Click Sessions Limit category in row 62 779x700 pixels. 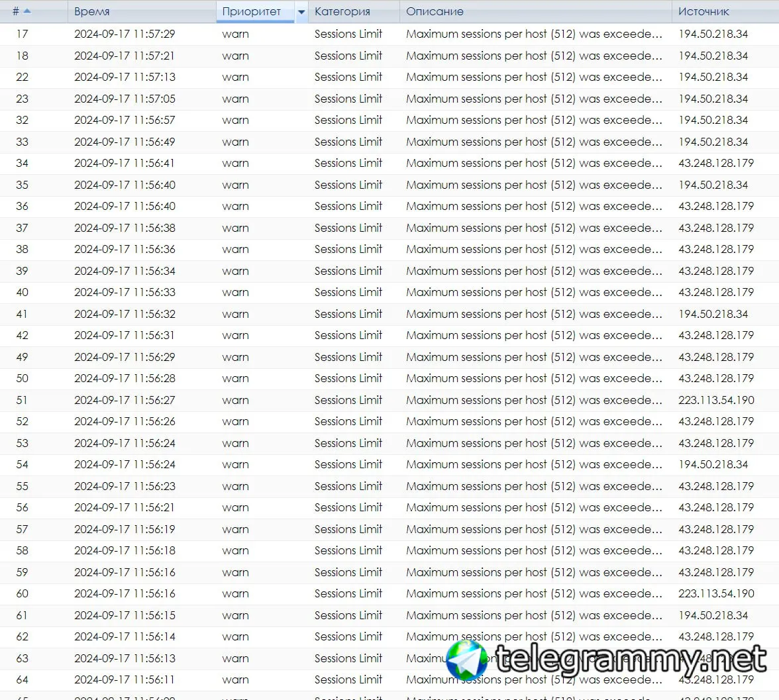point(348,637)
